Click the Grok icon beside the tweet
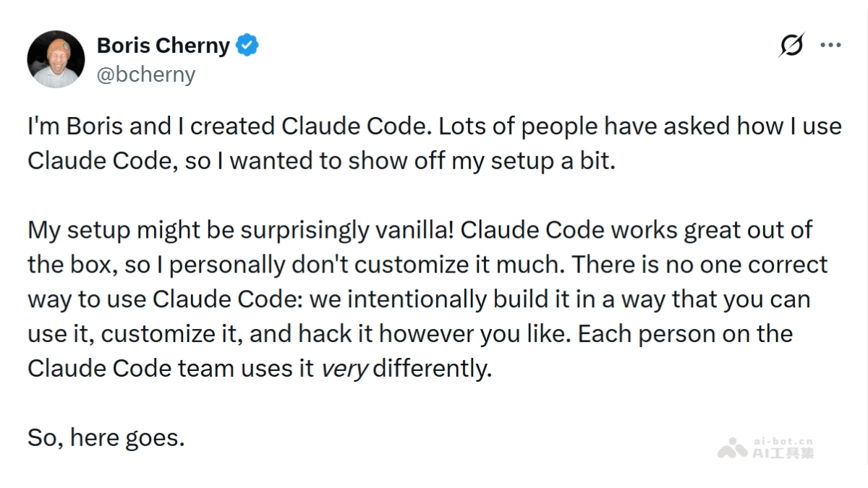This screenshot has height=488, width=868. coord(791,46)
